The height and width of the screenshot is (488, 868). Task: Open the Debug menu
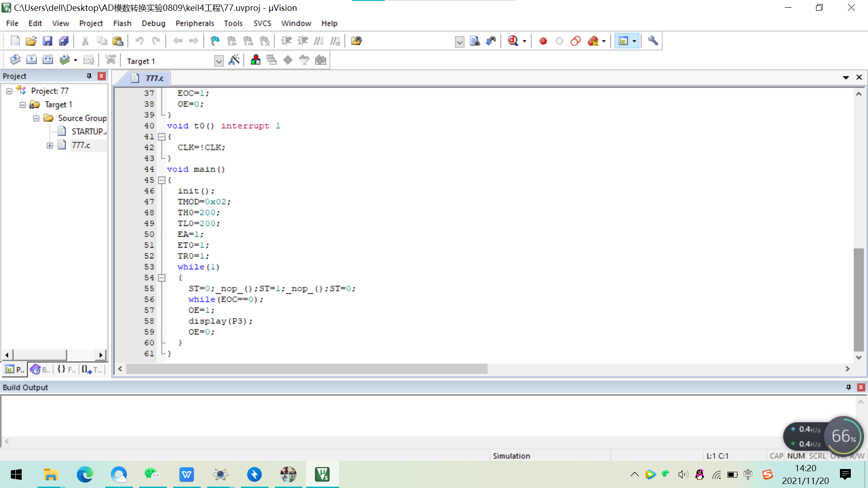click(x=153, y=23)
